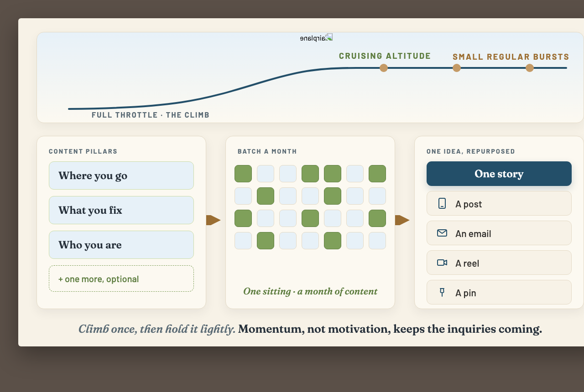Click the envelope icon beside An email
The height and width of the screenshot is (392, 584).
442,233
